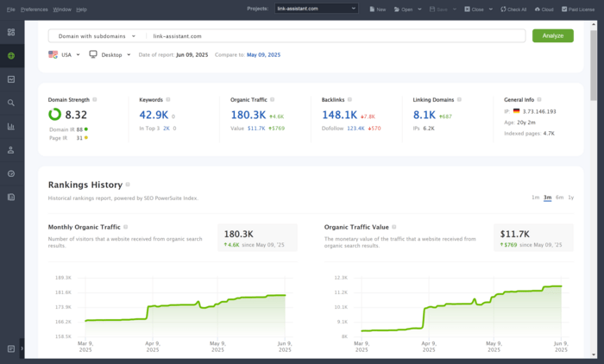The height and width of the screenshot is (364, 604).
Task: Click the New project toolbar button
Action: [x=378, y=9]
